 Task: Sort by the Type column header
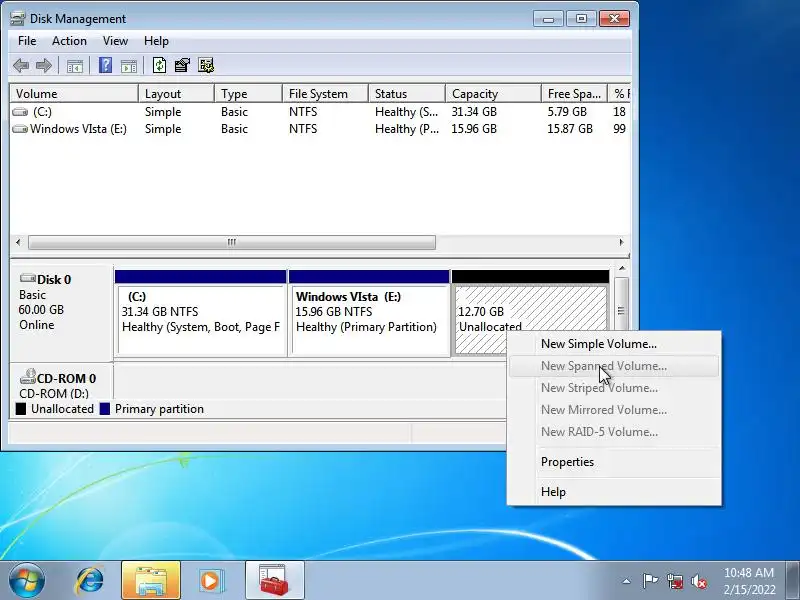pos(248,94)
